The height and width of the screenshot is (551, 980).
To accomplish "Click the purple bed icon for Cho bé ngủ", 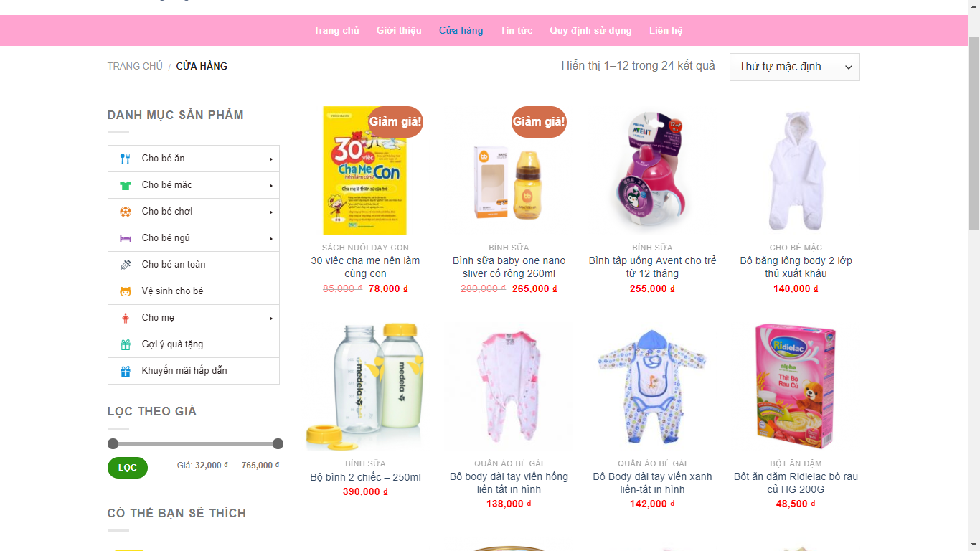I will tap(126, 238).
